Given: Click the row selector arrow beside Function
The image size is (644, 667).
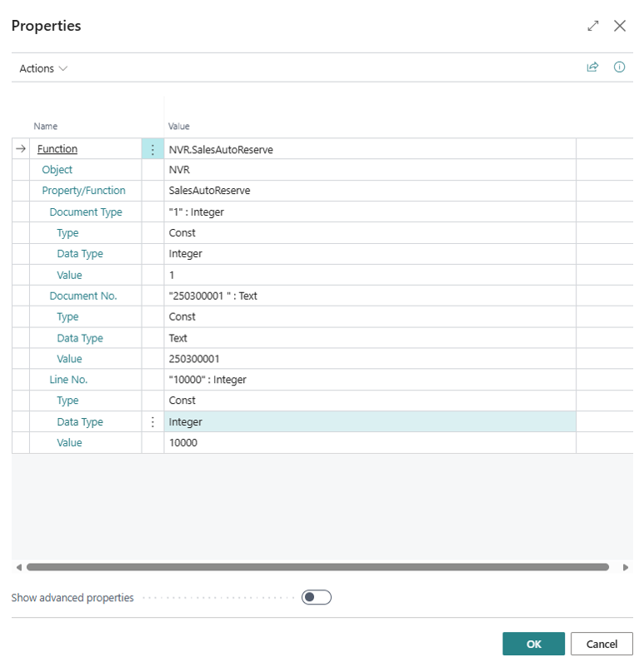Looking at the screenshot, I should (x=21, y=149).
